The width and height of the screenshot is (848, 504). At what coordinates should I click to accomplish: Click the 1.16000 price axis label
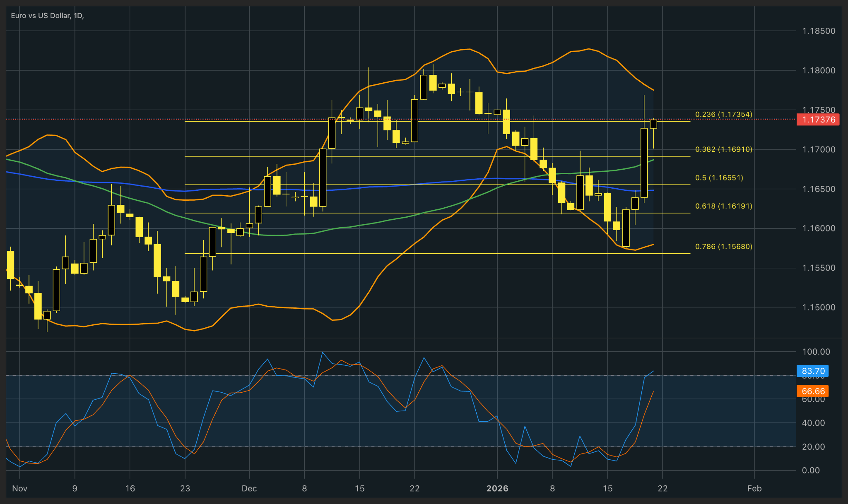pyautogui.click(x=819, y=228)
